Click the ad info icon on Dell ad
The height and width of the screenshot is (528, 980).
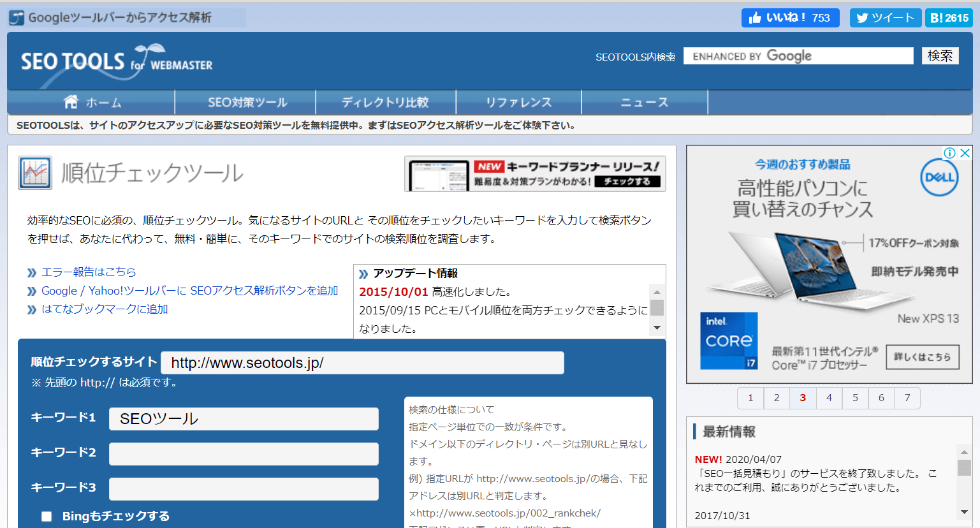coord(949,153)
